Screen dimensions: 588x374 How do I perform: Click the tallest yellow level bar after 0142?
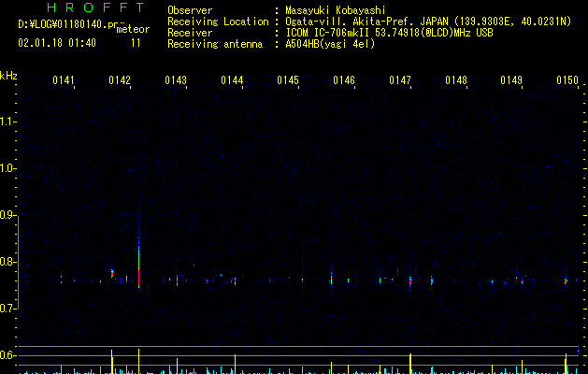tap(138, 361)
